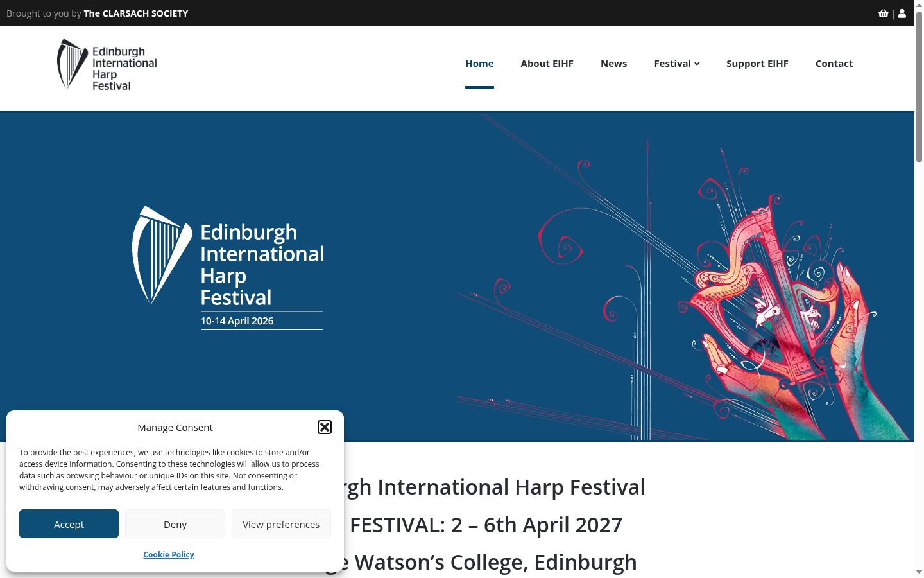Screen dimensions: 924x578
Task: Click the white festival logo in banner
Action: [x=228, y=268]
